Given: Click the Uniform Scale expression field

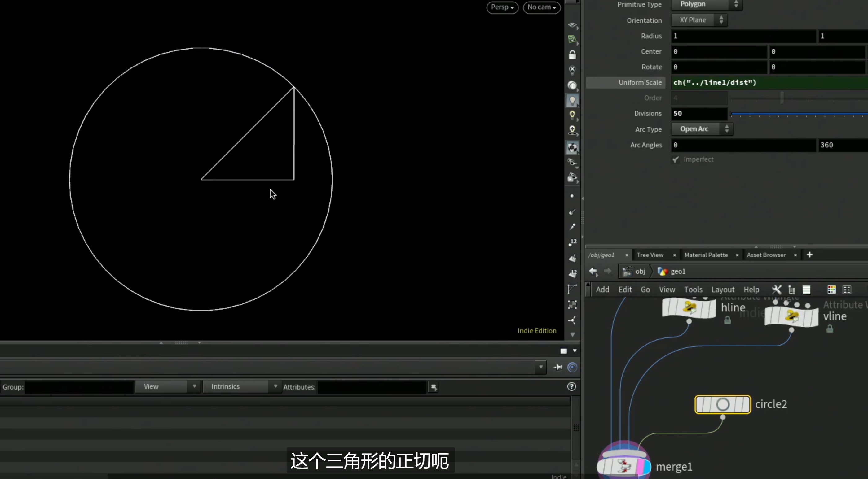Looking at the screenshot, I should pos(769,82).
